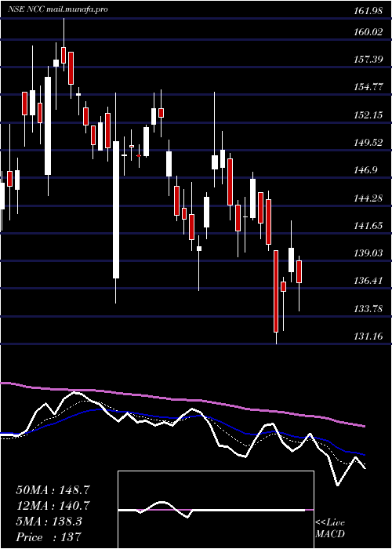Select the 149.52 price axis label

pos(369,143)
